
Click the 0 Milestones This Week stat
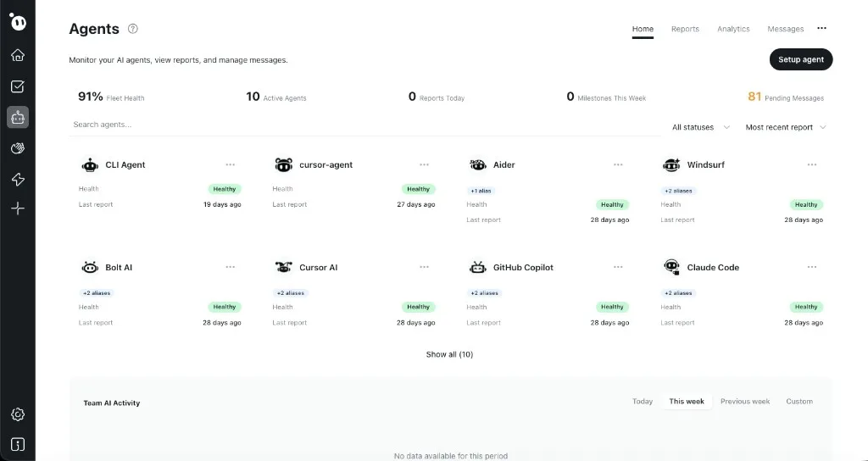[x=606, y=97]
